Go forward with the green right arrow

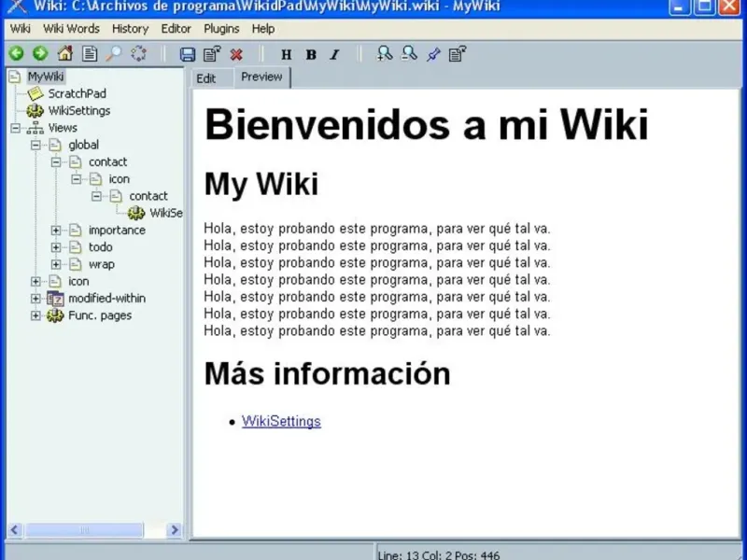tap(40, 53)
